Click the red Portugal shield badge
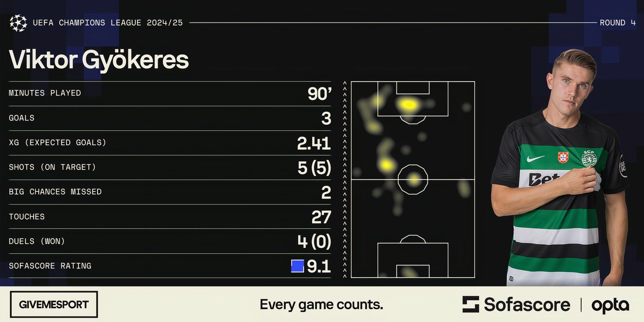The image size is (644, 322). tap(563, 157)
